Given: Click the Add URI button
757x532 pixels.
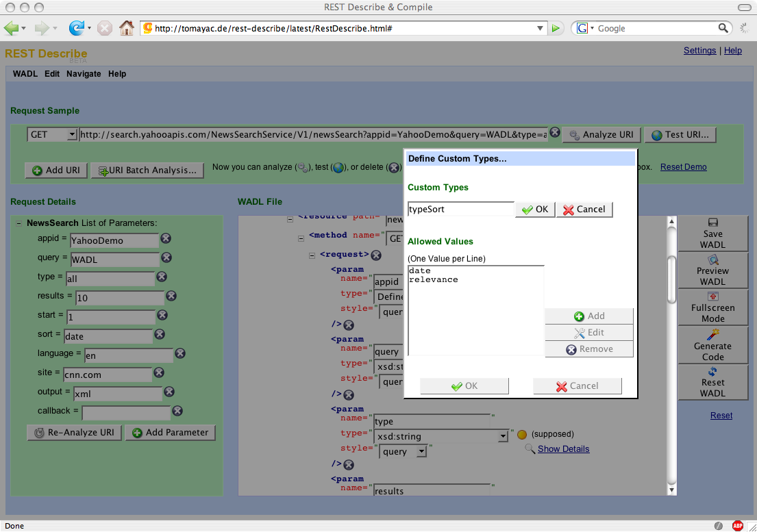Looking at the screenshot, I should (x=56, y=170).
